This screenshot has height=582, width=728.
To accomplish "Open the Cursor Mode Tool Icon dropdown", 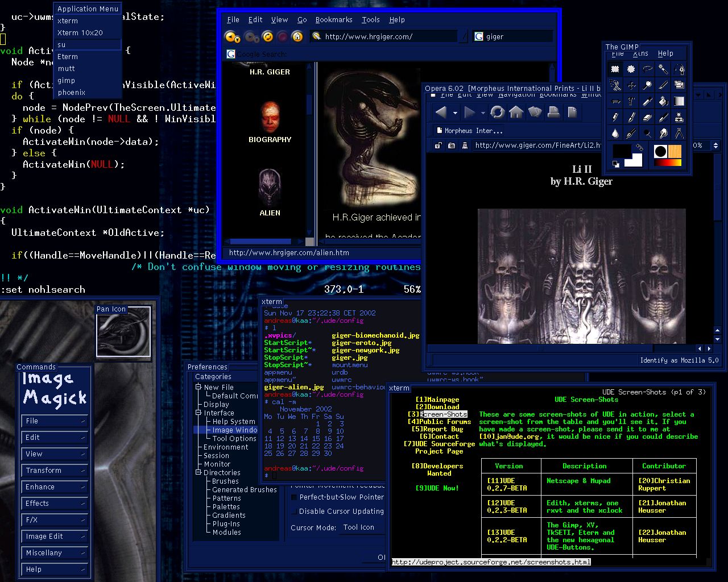I will (x=362, y=527).
